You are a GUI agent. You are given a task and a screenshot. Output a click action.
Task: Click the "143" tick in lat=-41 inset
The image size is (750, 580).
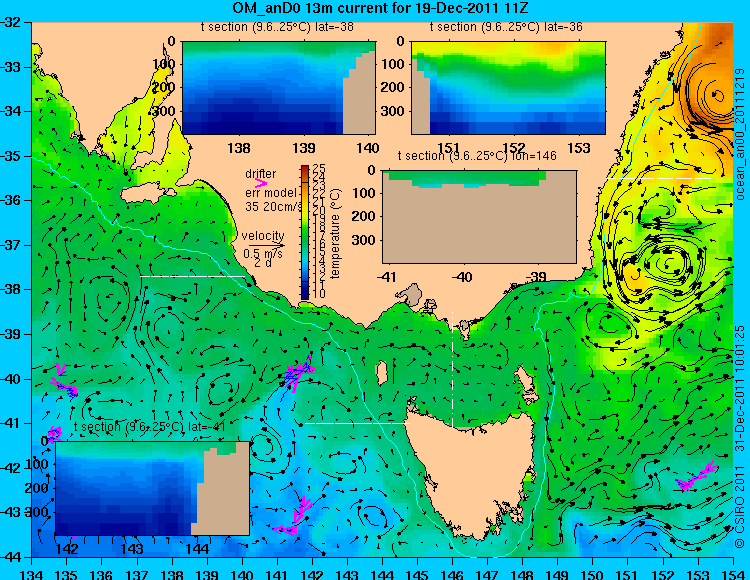[132, 548]
